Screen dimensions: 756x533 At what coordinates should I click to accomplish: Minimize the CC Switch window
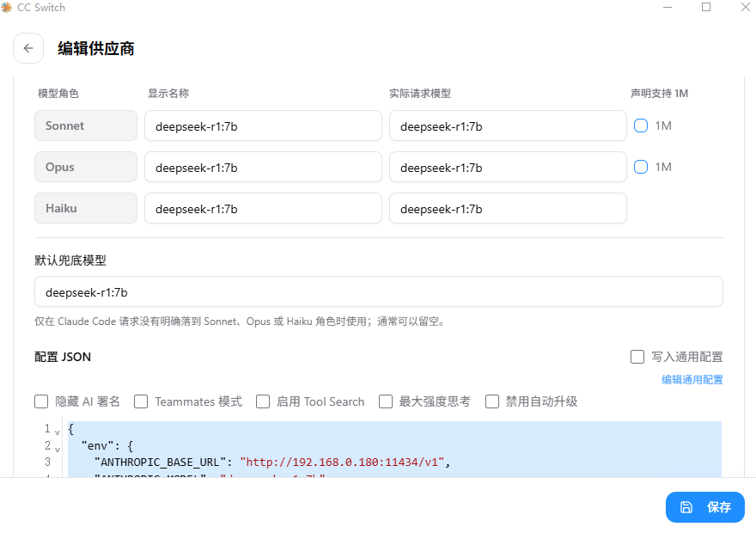click(668, 7)
